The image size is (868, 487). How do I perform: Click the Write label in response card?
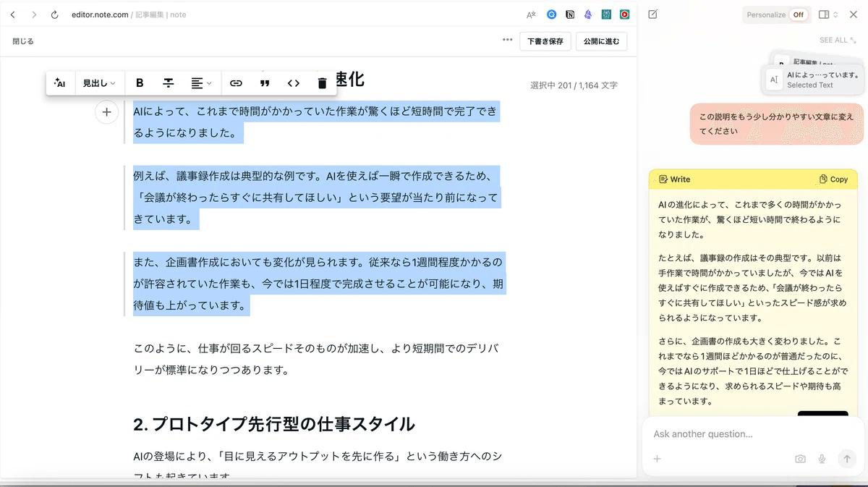pos(674,179)
